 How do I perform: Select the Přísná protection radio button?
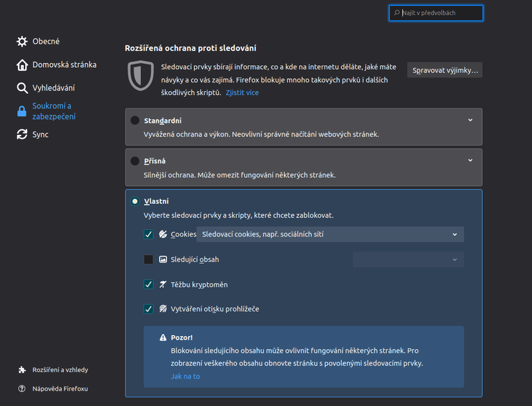[x=135, y=161]
